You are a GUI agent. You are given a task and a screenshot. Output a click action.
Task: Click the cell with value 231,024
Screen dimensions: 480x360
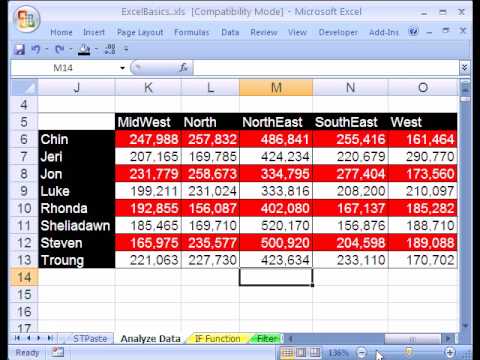coord(210,191)
